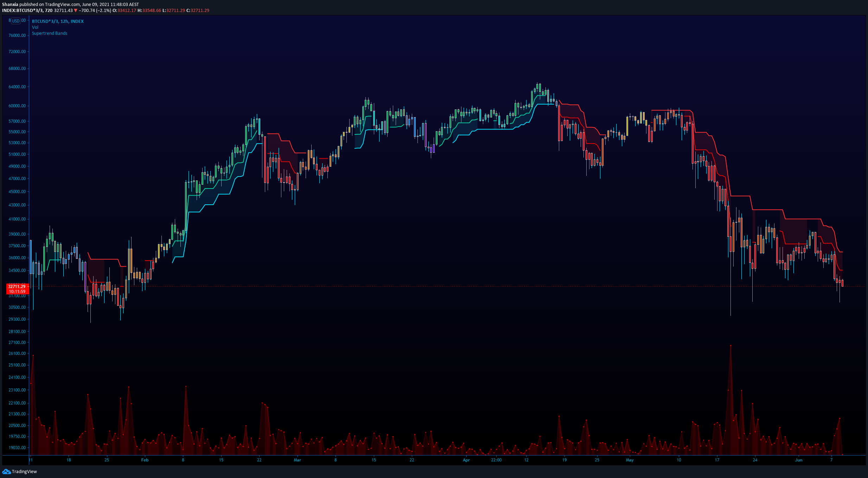Click the 30500.00 price axis label
Viewport: 868px width, 478px height.
17,307
